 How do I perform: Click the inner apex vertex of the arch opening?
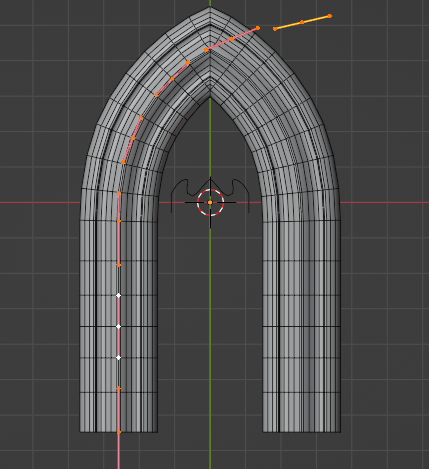pos(210,97)
